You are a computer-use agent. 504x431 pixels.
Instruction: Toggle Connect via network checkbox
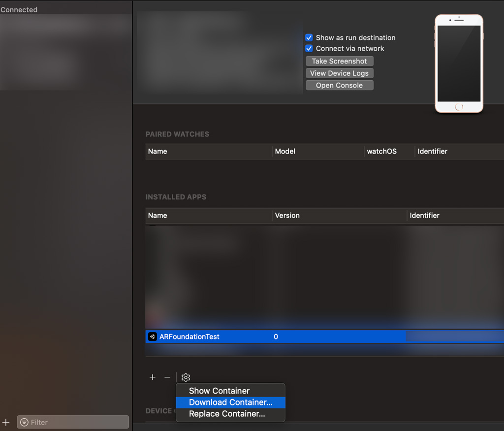coord(309,49)
